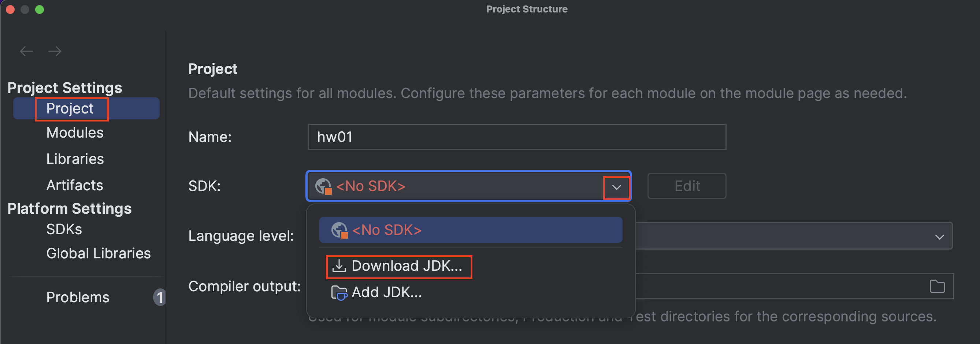The width and height of the screenshot is (980, 344).
Task: Select Global Libraries in the sidebar
Action: click(x=98, y=253)
